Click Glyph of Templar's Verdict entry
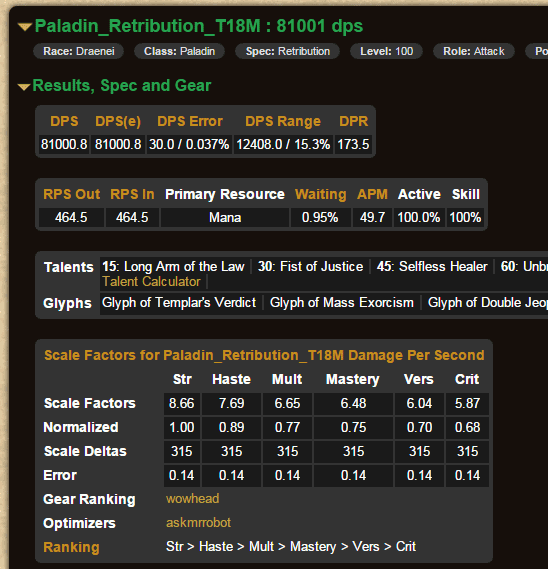Screen dimensions: 548x569 coord(179,302)
